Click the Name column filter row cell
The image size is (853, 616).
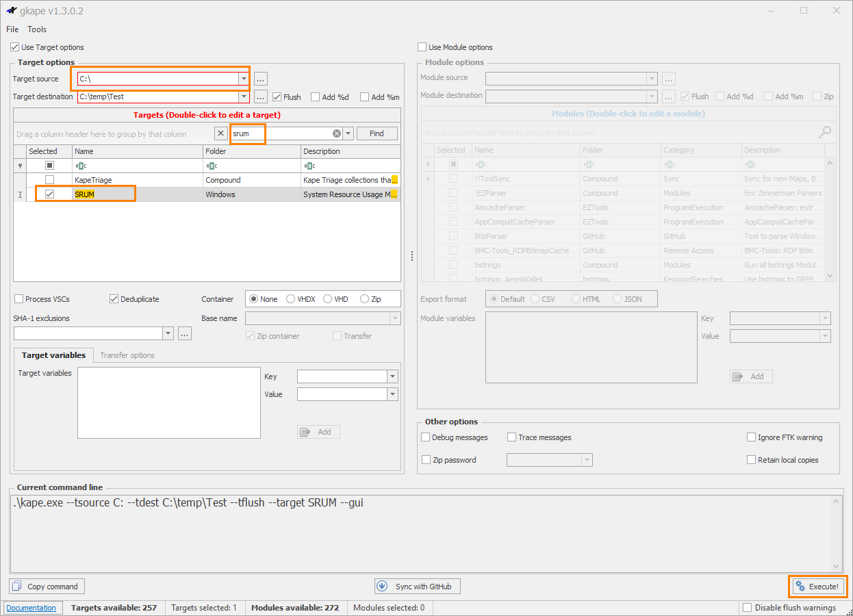click(x=138, y=166)
